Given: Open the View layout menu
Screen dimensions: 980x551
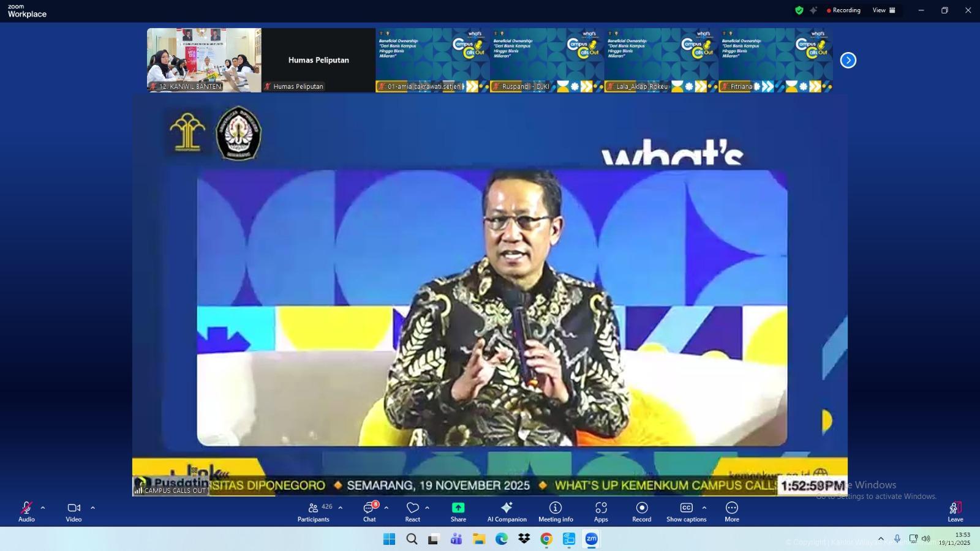Looking at the screenshot, I should pyautogui.click(x=883, y=10).
